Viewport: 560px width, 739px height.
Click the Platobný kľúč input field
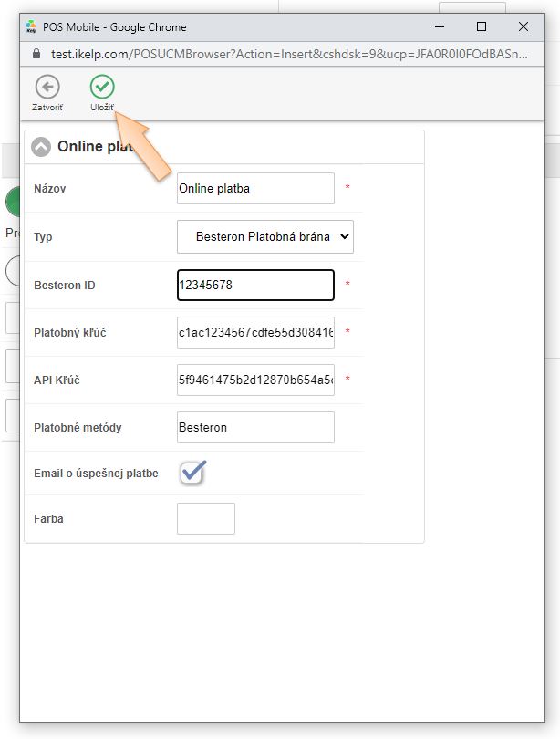point(255,333)
